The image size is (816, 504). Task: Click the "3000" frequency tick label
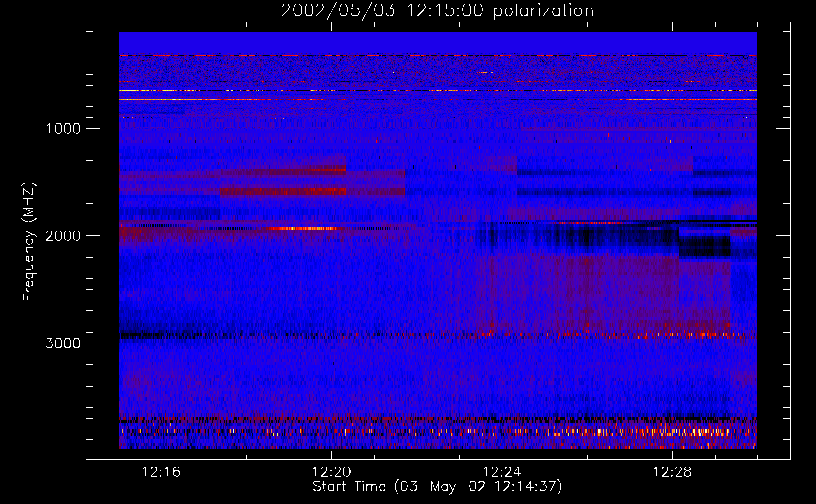tap(63, 343)
